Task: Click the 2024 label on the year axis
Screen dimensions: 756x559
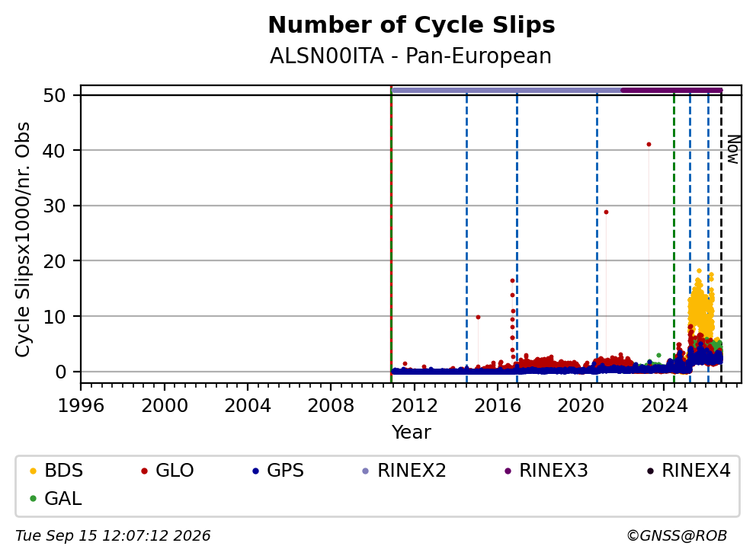Action: 664,406
